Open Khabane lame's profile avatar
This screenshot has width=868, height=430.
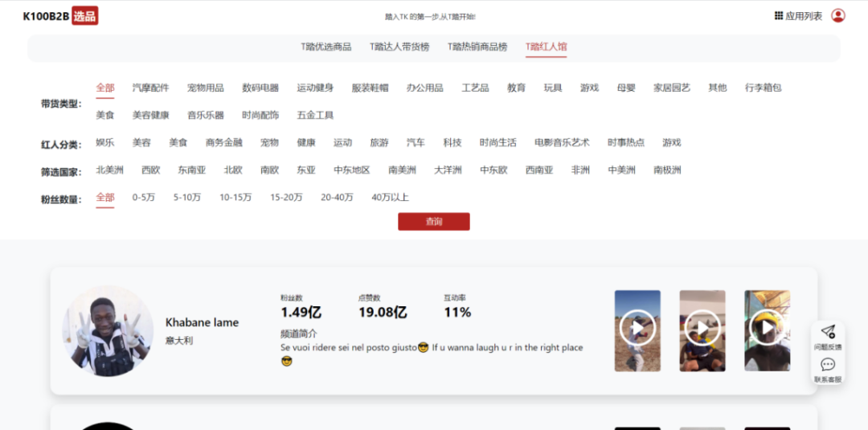point(108,331)
